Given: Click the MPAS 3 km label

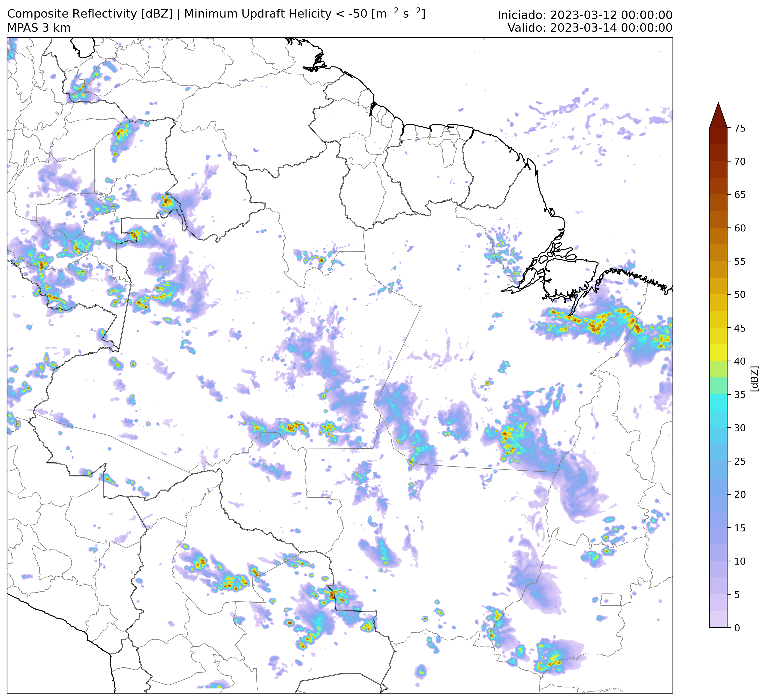Looking at the screenshot, I should 39,28.
